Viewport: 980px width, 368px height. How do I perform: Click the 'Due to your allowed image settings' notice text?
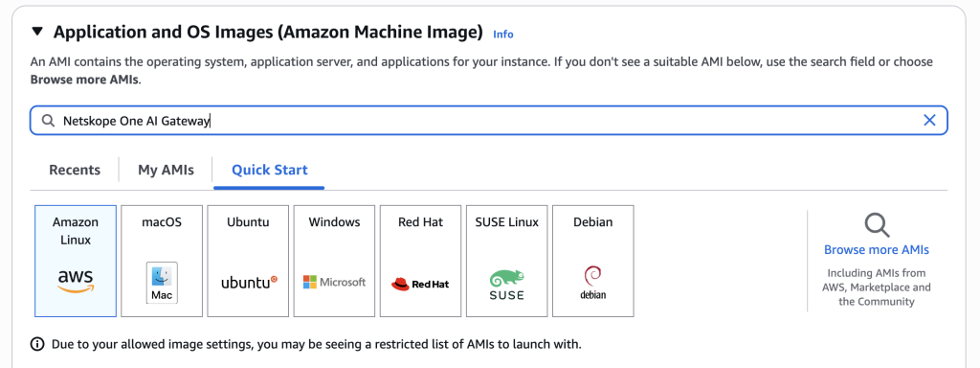coord(316,344)
